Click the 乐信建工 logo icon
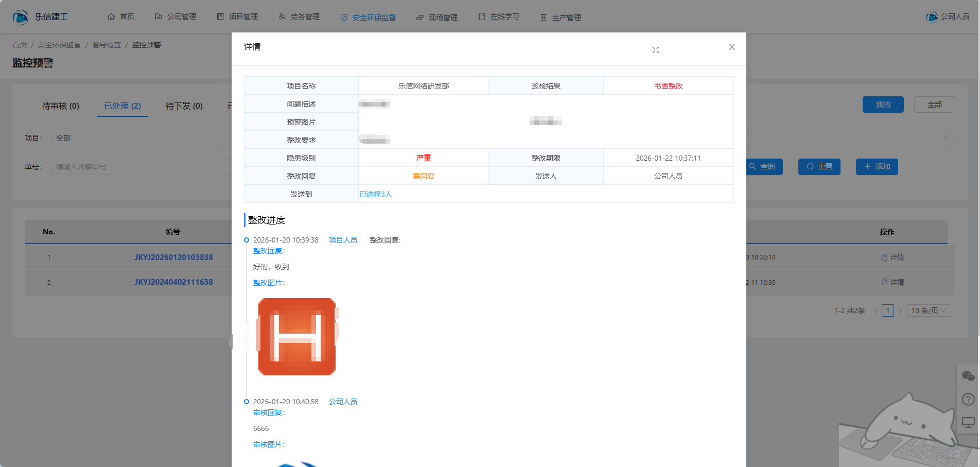This screenshot has width=980, height=467. click(x=21, y=17)
